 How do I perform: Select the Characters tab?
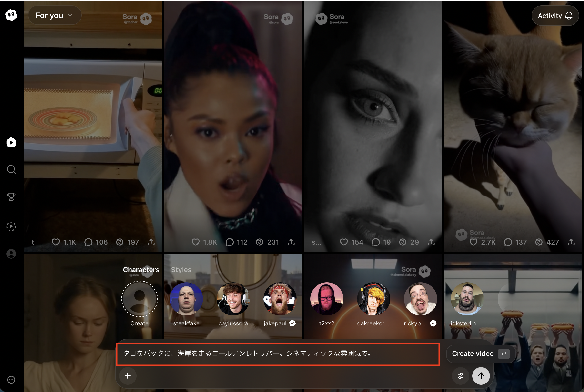click(x=141, y=270)
